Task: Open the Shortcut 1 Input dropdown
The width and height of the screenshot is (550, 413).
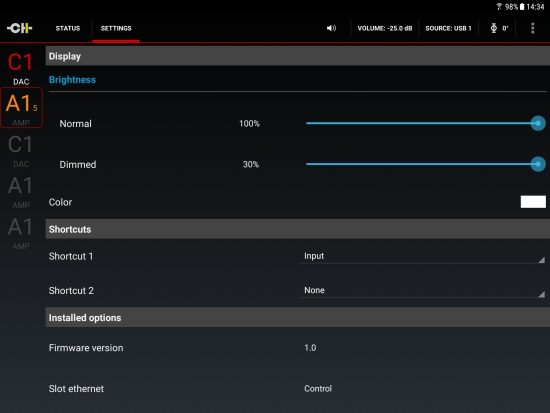Action: coord(423,257)
